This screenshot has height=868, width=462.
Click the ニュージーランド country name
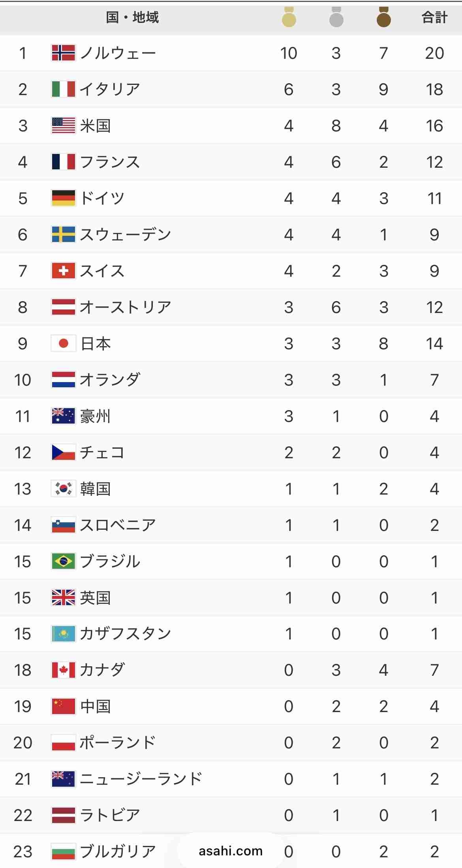[141, 779]
